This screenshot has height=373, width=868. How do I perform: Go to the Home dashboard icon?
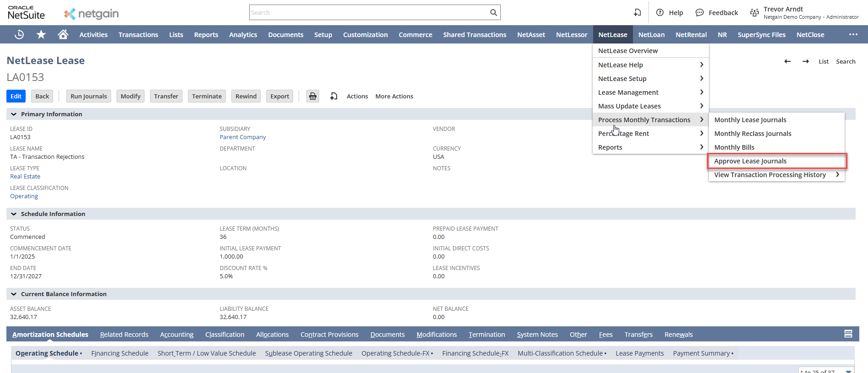[x=63, y=34]
